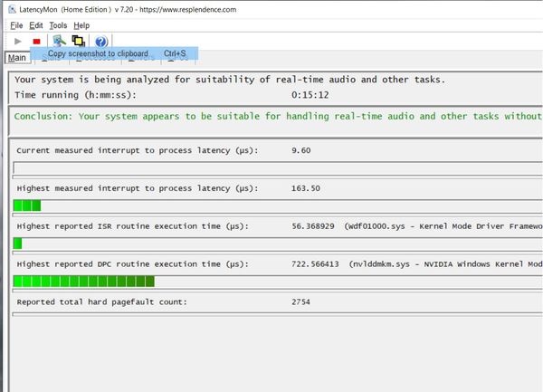
Task: Click 'Current measured interrupt to process latency' label
Action: [x=138, y=150]
